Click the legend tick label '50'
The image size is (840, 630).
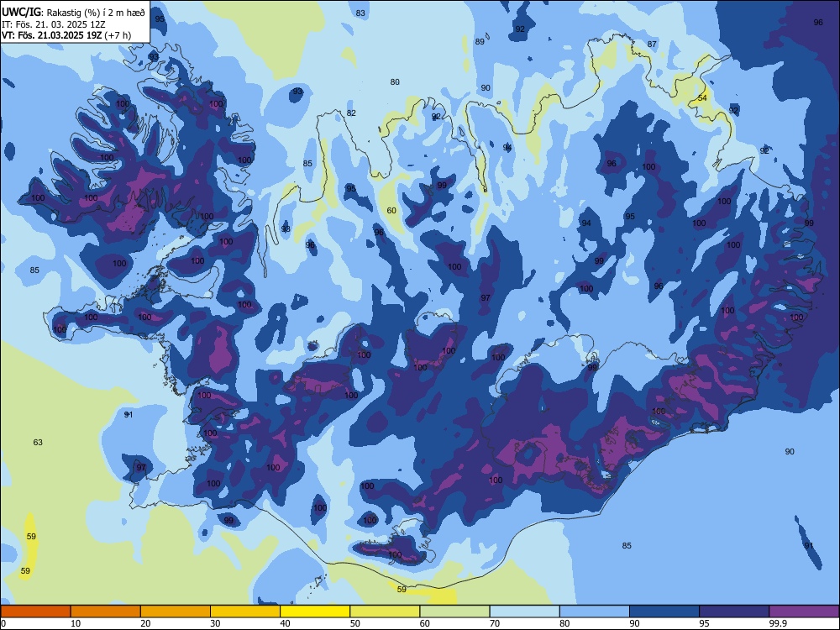[x=355, y=623]
